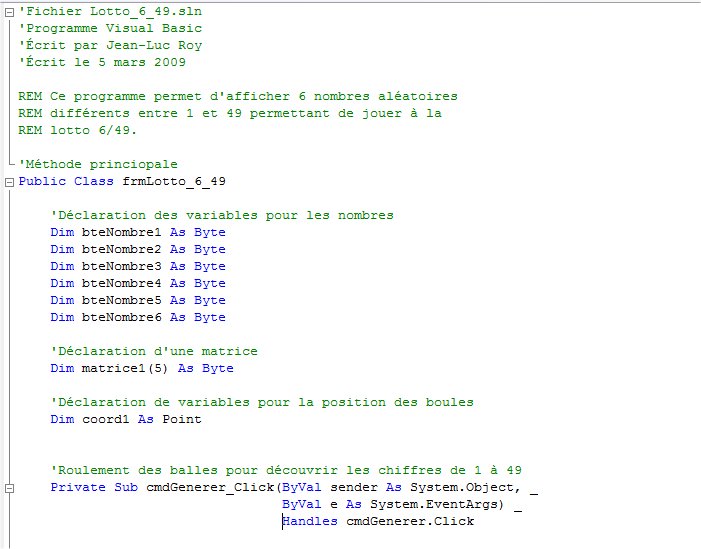Click the comment 'Déclaration des variables pour les nombres'
Viewport: 701px width, 549px height.
(222, 215)
